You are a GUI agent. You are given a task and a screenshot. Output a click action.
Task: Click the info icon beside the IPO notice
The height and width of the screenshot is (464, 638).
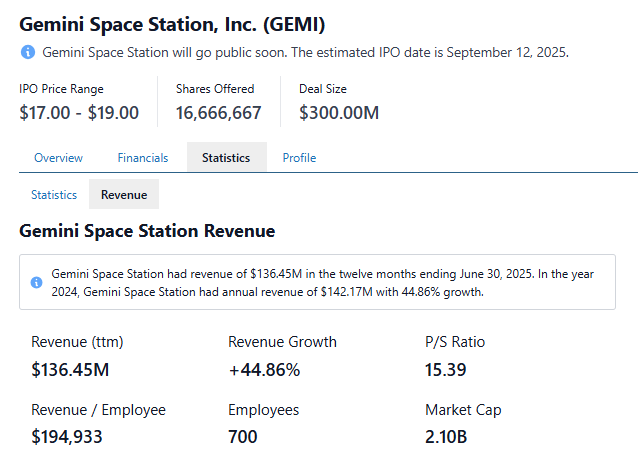click(x=27, y=52)
